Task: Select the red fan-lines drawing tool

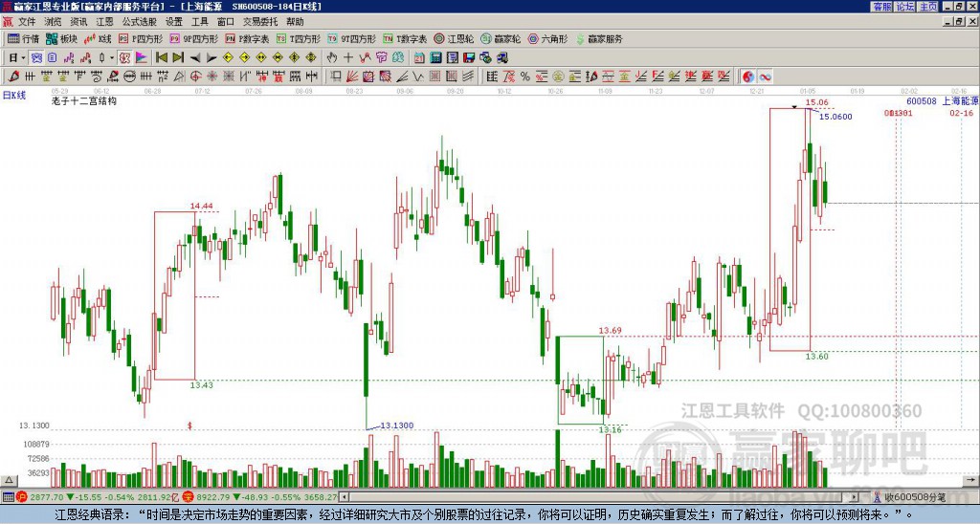Action: (352, 76)
